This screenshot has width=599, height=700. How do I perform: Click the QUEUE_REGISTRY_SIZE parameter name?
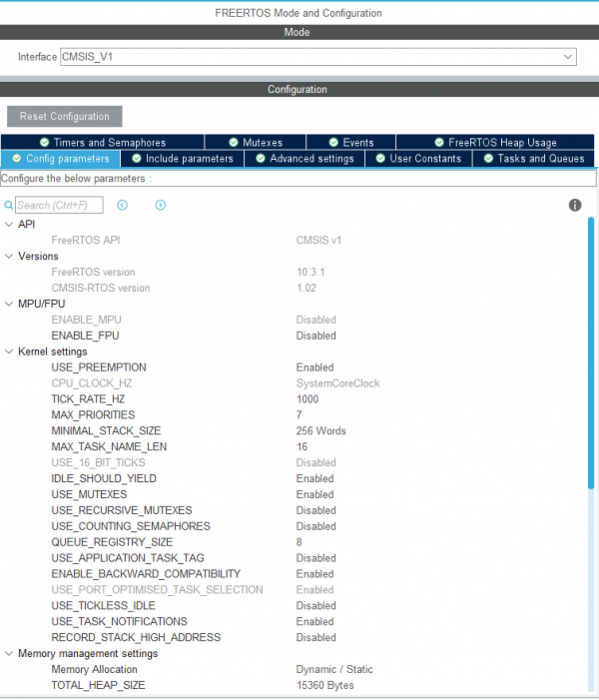pyautogui.click(x=112, y=542)
